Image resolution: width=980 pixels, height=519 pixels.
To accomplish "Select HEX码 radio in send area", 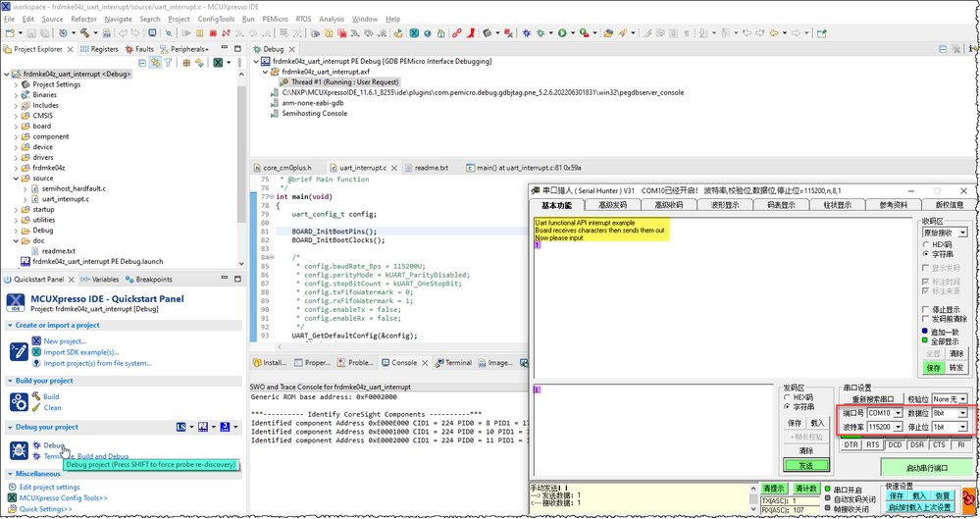I will pyautogui.click(x=788, y=397).
